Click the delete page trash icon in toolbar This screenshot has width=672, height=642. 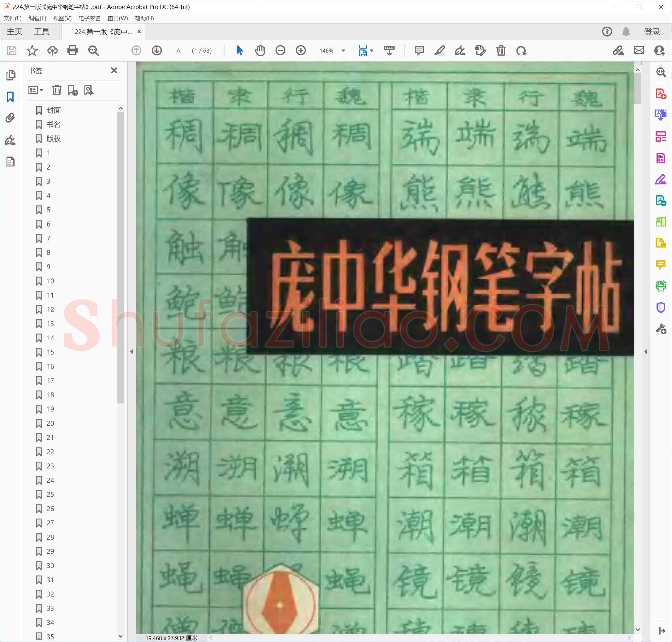click(x=501, y=51)
